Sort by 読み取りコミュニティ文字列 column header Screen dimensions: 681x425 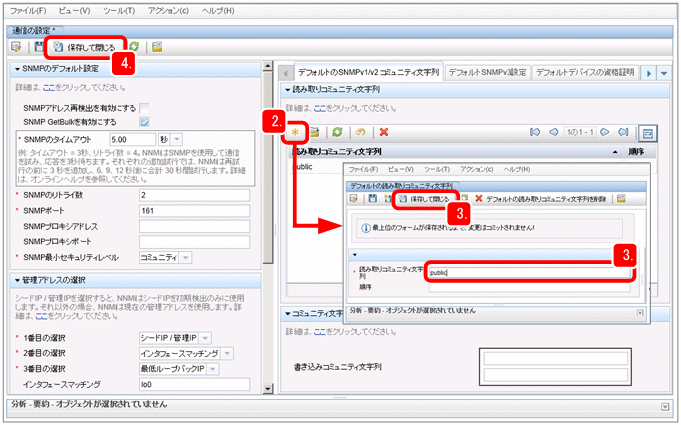pyautogui.click(x=337, y=152)
